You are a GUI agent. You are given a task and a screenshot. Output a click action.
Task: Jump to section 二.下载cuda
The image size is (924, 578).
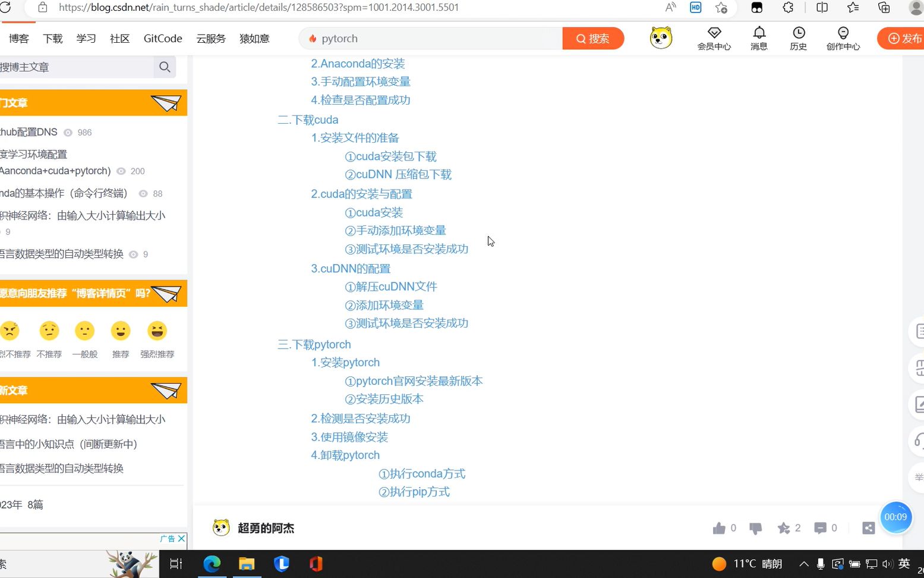click(308, 120)
